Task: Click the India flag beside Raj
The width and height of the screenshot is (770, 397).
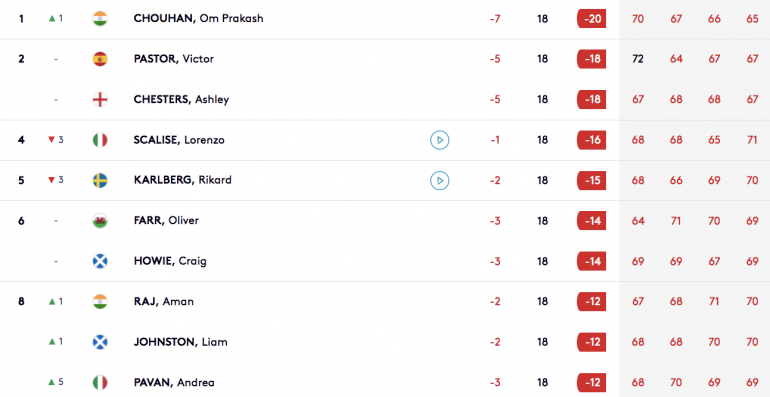Action: 100,301
